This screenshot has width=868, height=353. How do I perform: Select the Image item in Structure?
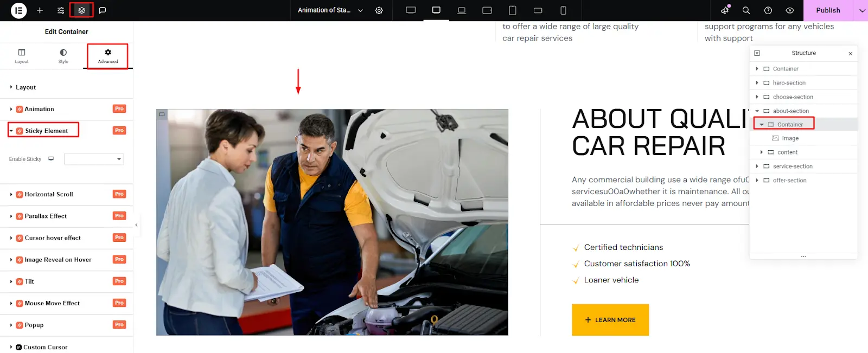790,138
